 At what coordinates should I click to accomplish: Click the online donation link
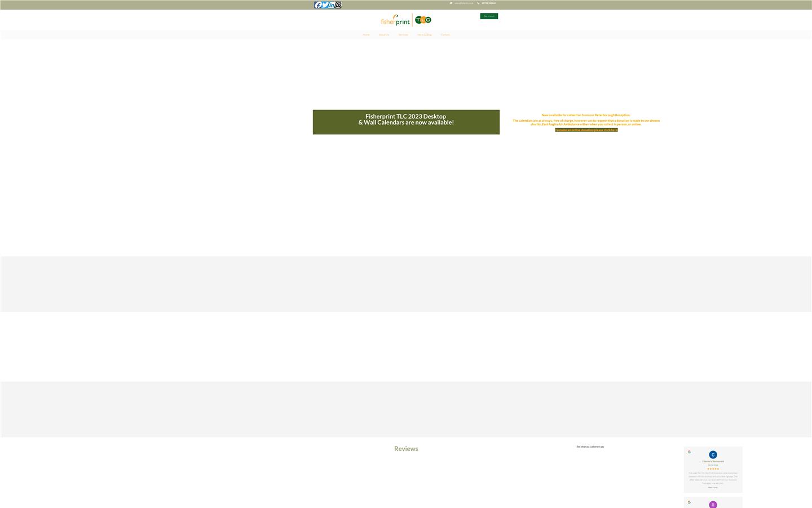(586, 130)
